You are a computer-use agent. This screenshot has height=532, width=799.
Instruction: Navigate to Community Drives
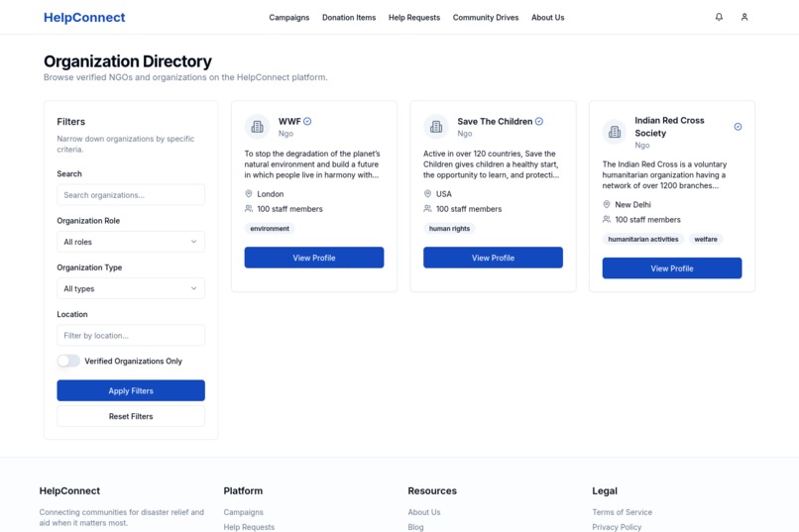pyautogui.click(x=486, y=17)
